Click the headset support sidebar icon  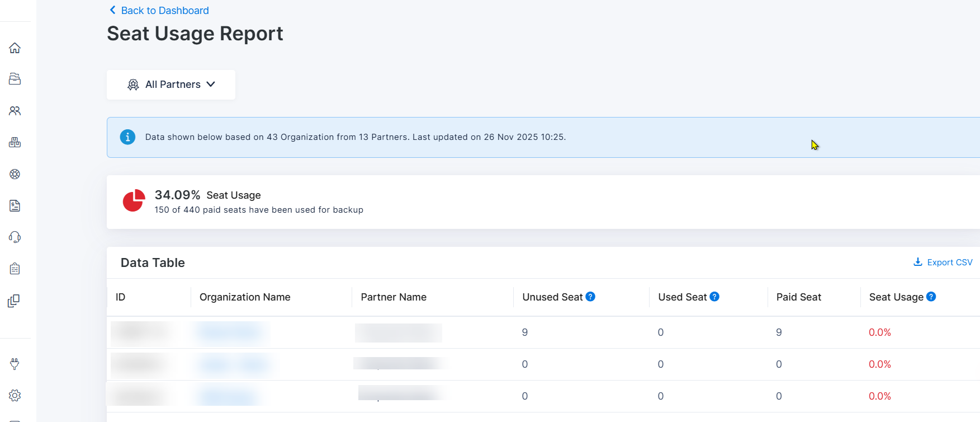[15, 237]
